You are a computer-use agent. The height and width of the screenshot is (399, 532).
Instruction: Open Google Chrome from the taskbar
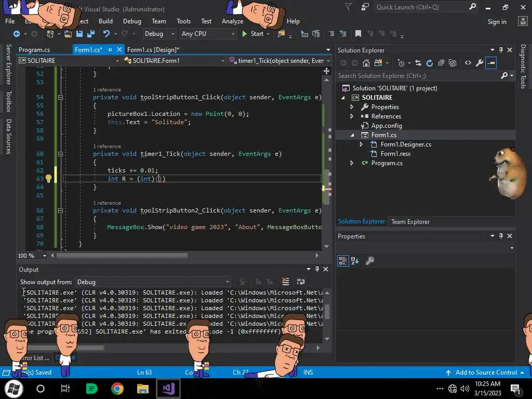click(x=117, y=389)
